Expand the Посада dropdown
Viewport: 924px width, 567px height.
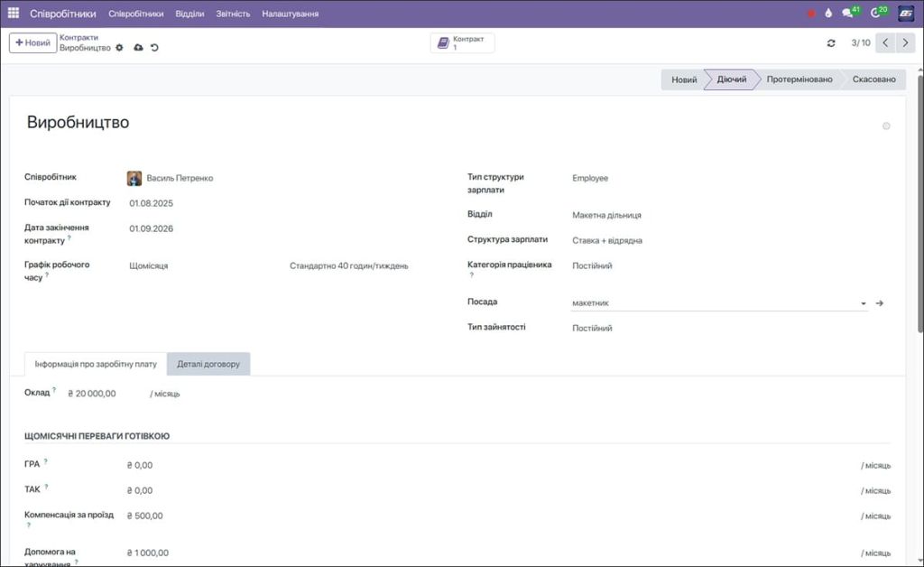click(863, 302)
